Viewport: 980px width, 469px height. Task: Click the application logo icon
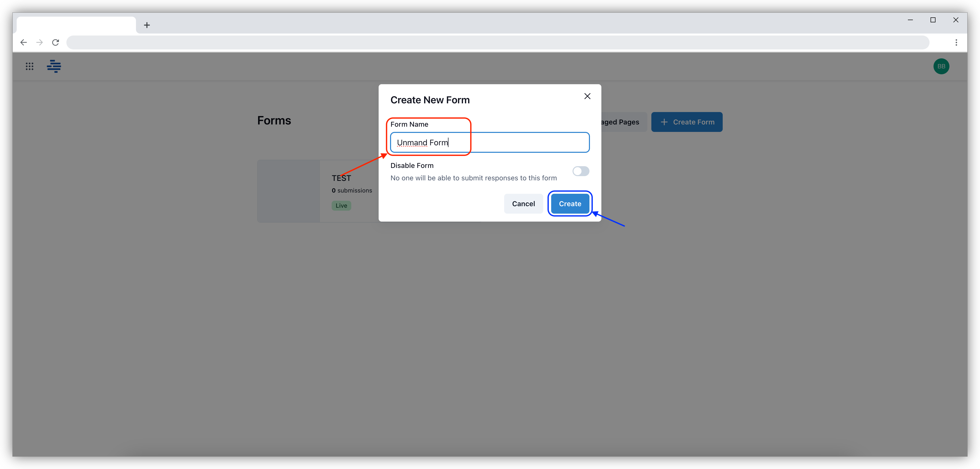[x=54, y=66]
